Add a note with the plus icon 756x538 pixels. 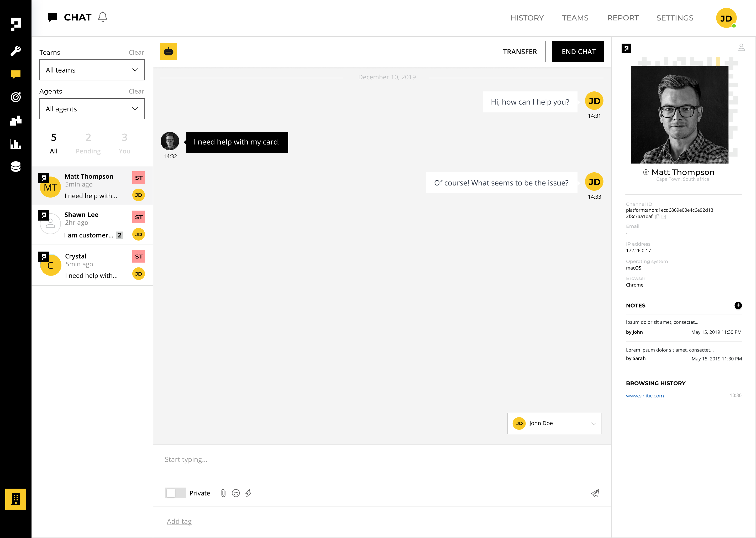click(x=738, y=305)
